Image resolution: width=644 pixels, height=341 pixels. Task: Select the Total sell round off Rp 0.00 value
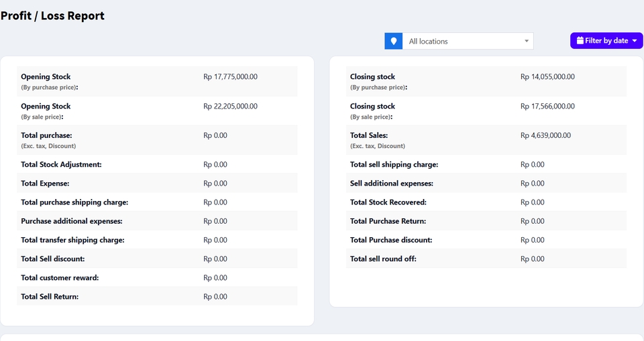[x=532, y=259]
